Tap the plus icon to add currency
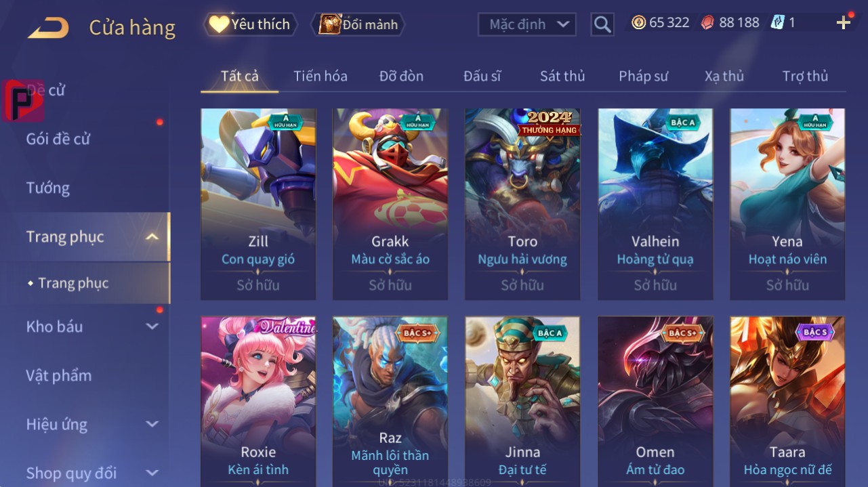The height and width of the screenshot is (487, 868). tap(844, 23)
